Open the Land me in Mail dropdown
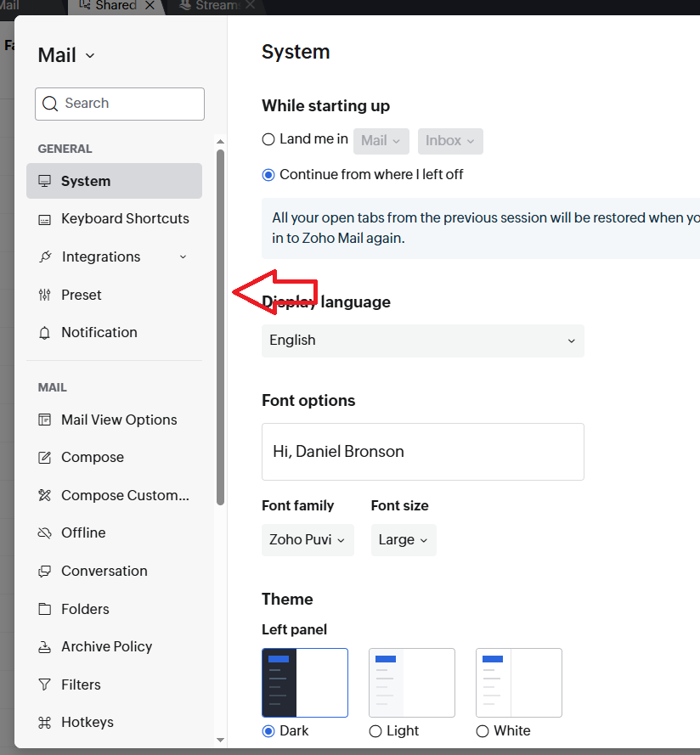The width and height of the screenshot is (700, 755). coord(381,141)
